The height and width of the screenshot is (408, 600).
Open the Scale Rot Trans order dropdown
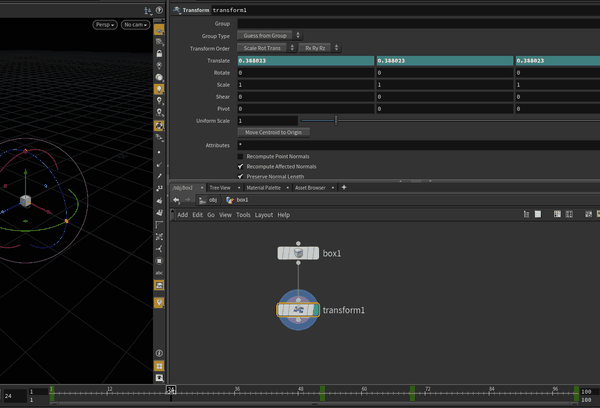(267, 48)
